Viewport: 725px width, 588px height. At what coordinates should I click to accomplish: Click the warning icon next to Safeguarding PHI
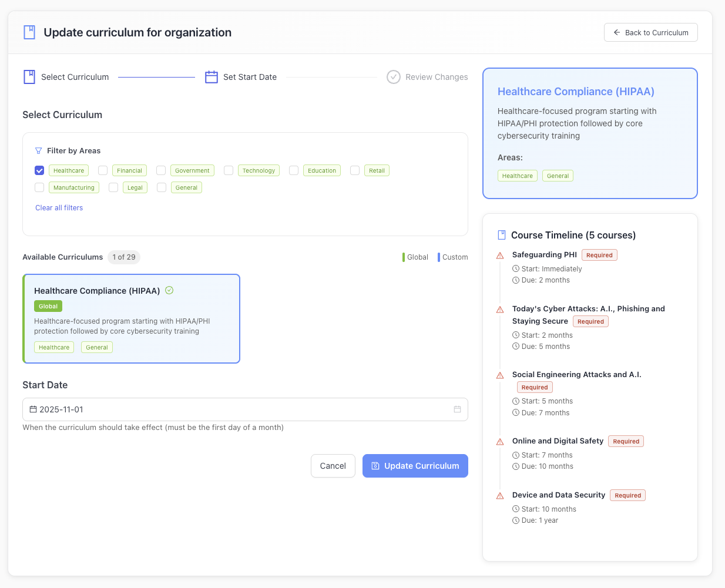500,256
